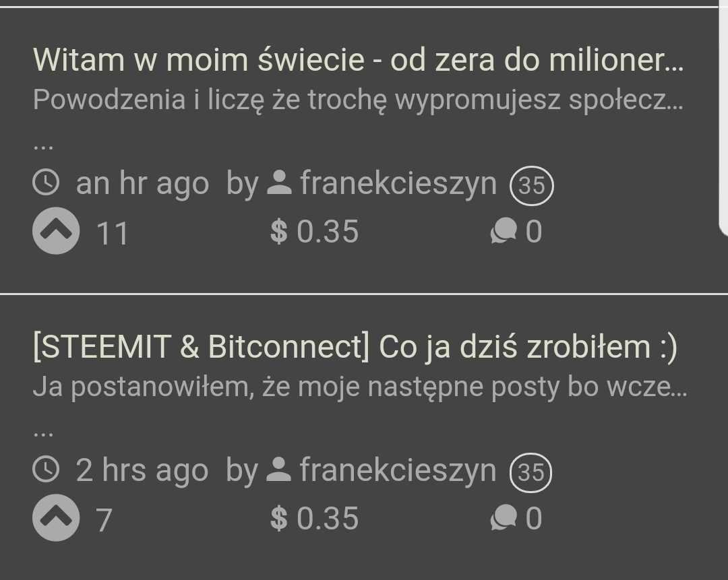Image resolution: width=728 pixels, height=580 pixels.
Task: Tap reputation badge 35 on first post
Action: pyautogui.click(x=532, y=186)
